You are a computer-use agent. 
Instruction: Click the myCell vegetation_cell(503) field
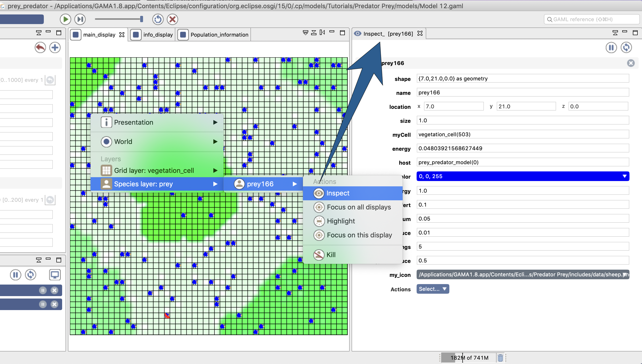click(x=523, y=135)
